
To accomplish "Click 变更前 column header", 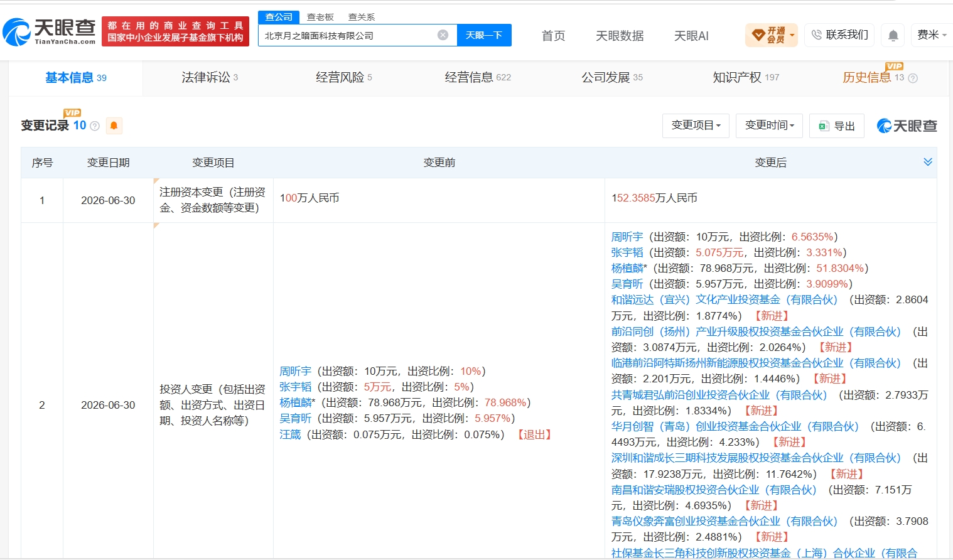I will coord(439,163).
